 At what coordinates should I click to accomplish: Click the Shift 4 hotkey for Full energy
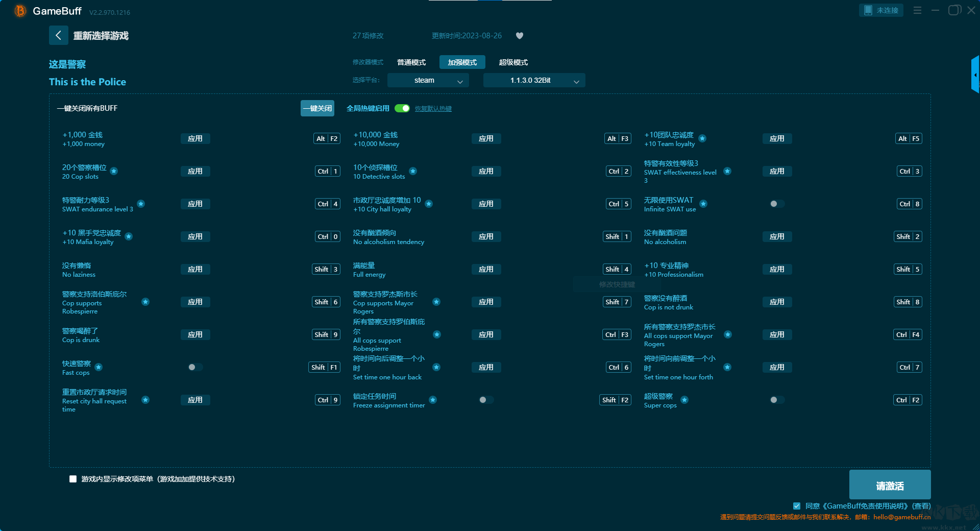[617, 269]
